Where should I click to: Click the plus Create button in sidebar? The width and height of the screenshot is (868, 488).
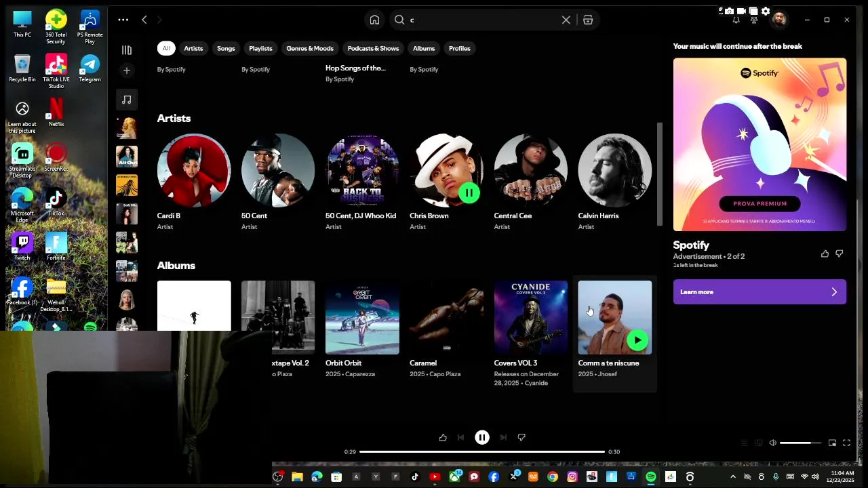[126, 70]
